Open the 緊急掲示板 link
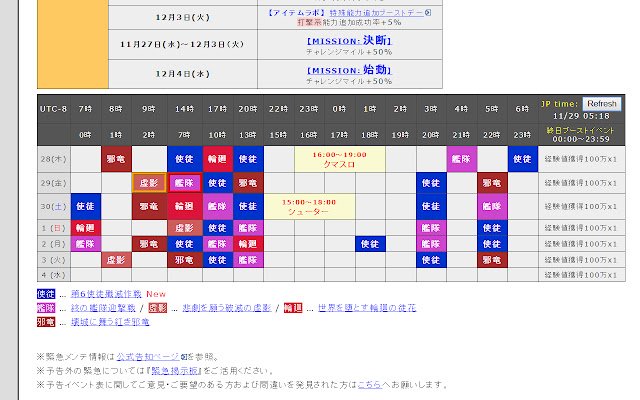This screenshot has height=400, width=640. tap(176, 371)
